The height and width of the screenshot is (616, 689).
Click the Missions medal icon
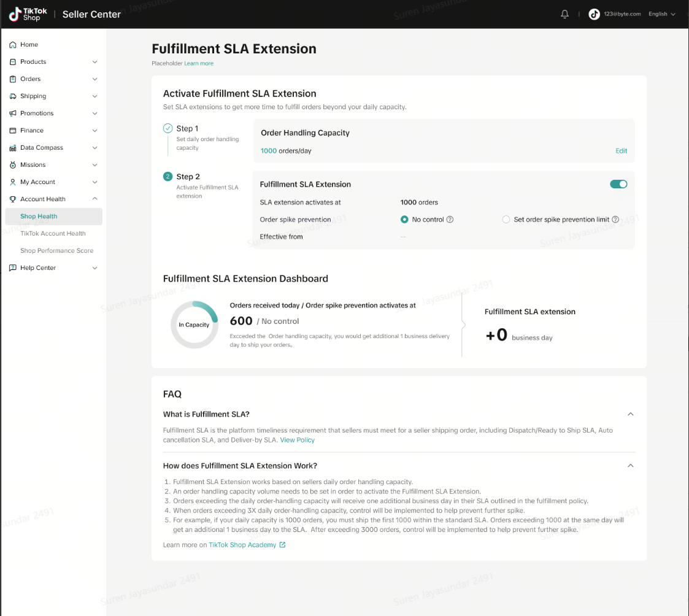pos(13,165)
